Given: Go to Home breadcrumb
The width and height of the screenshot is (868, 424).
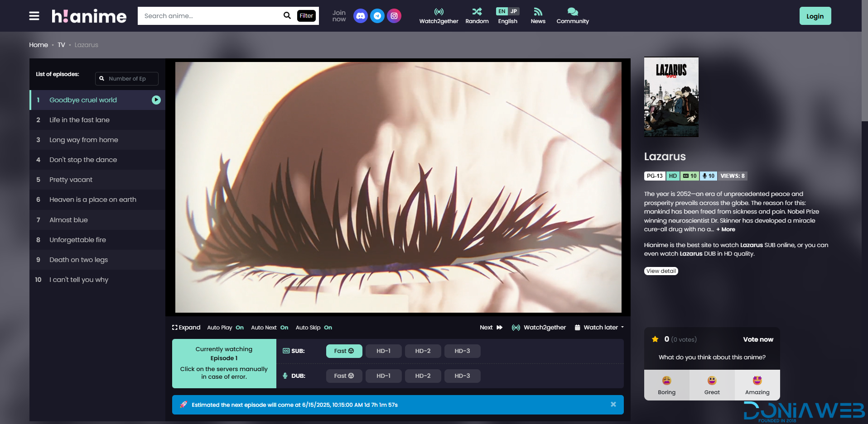Looking at the screenshot, I should pyautogui.click(x=39, y=45).
